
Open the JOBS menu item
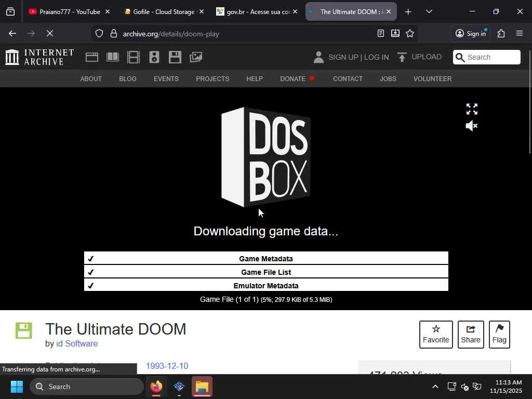[x=388, y=79]
